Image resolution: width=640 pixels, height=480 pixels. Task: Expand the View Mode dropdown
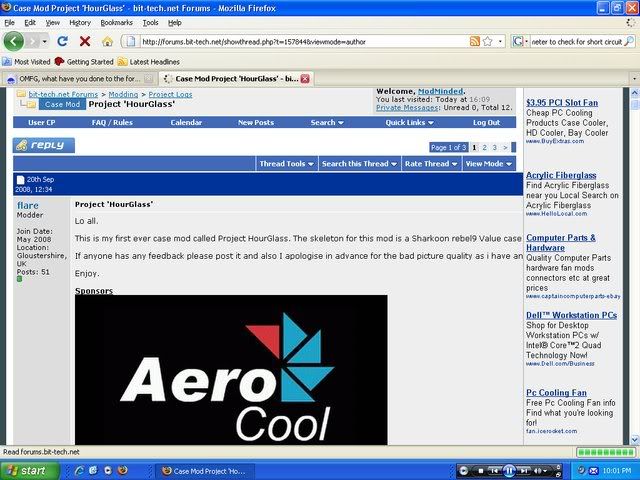pos(489,164)
